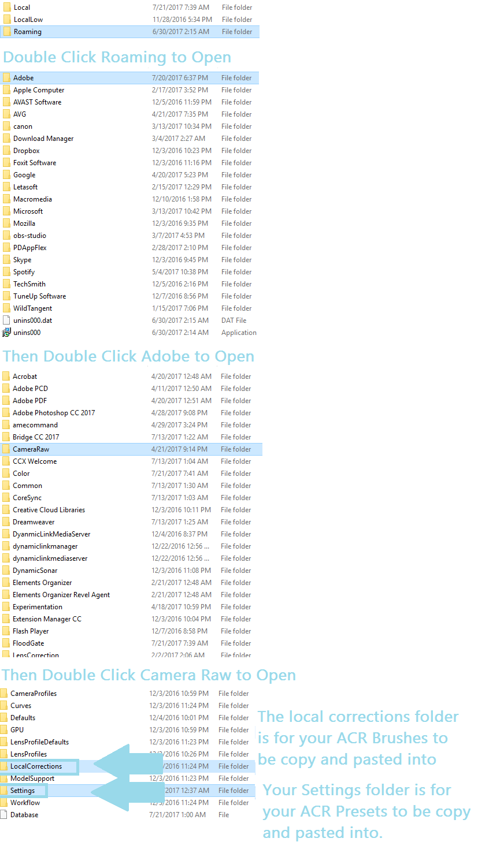500x868 pixels.
Task: Select the Dropbox folder
Action: [x=27, y=151]
